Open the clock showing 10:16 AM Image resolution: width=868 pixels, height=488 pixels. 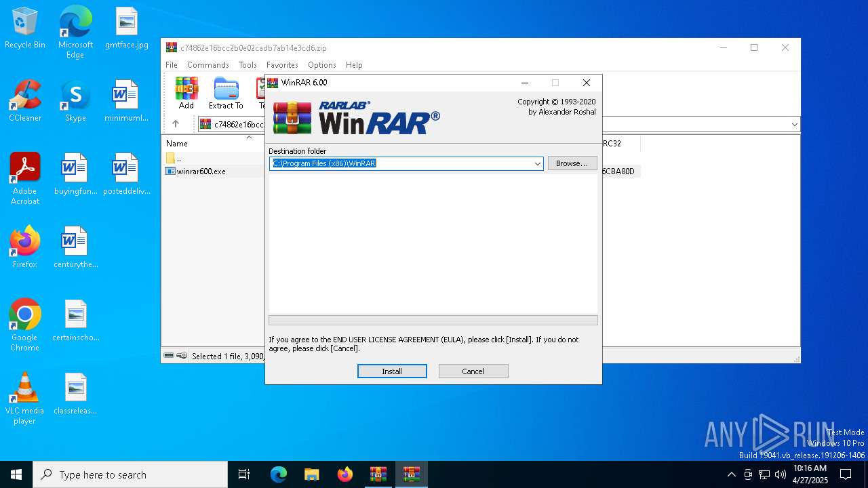click(810, 474)
